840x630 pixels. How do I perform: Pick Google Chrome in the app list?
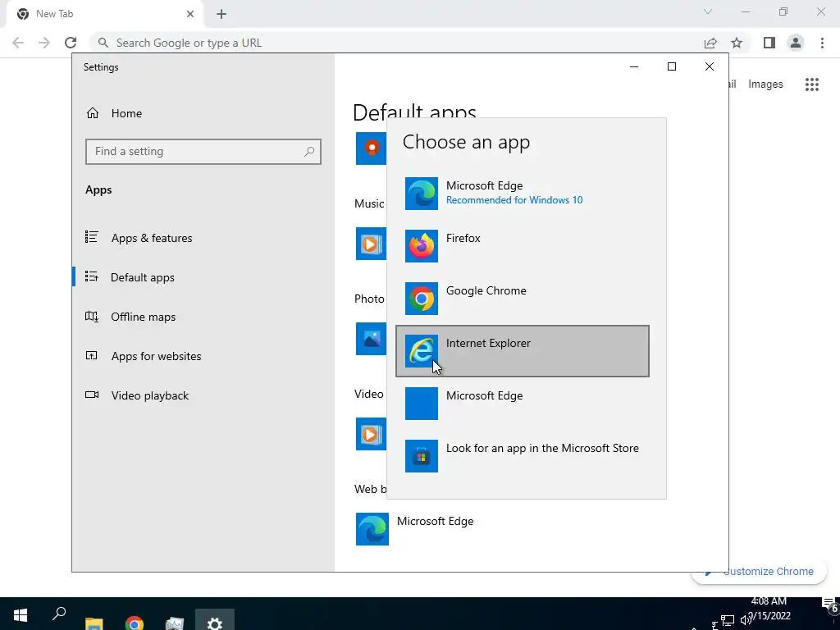point(523,299)
